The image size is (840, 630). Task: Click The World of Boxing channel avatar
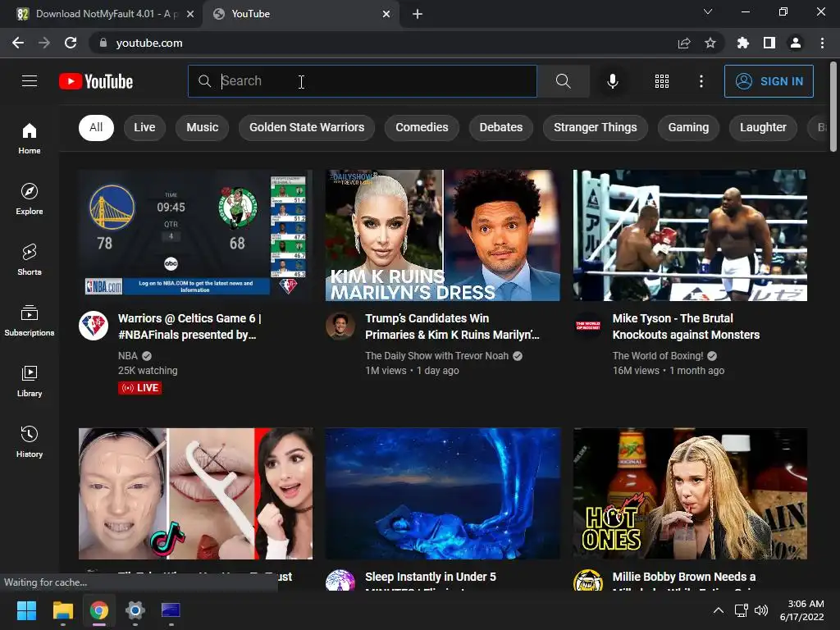point(587,325)
